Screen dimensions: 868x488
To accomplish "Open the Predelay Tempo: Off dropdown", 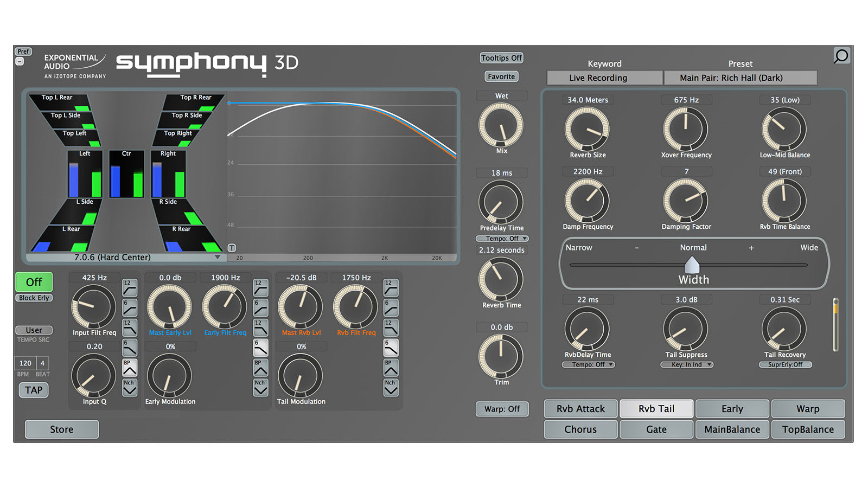I will (x=502, y=239).
